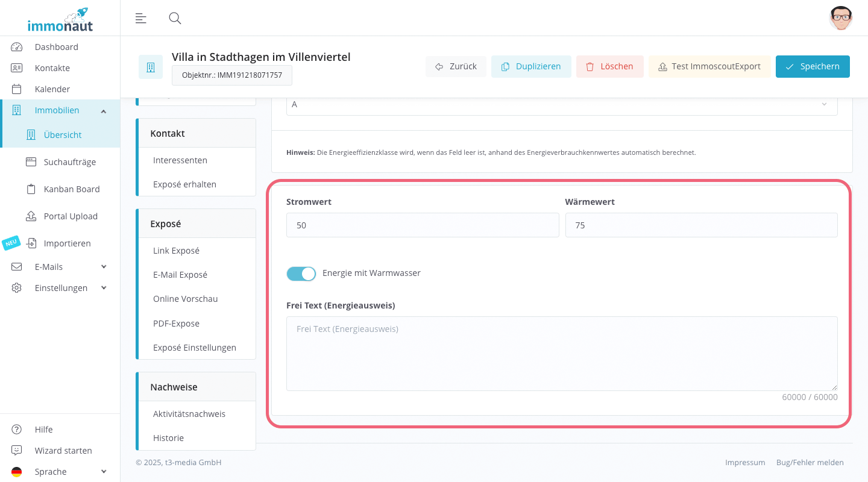Expand the E-Mails submenu chevron
This screenshot has height=482, width=868.
[104, 267]
